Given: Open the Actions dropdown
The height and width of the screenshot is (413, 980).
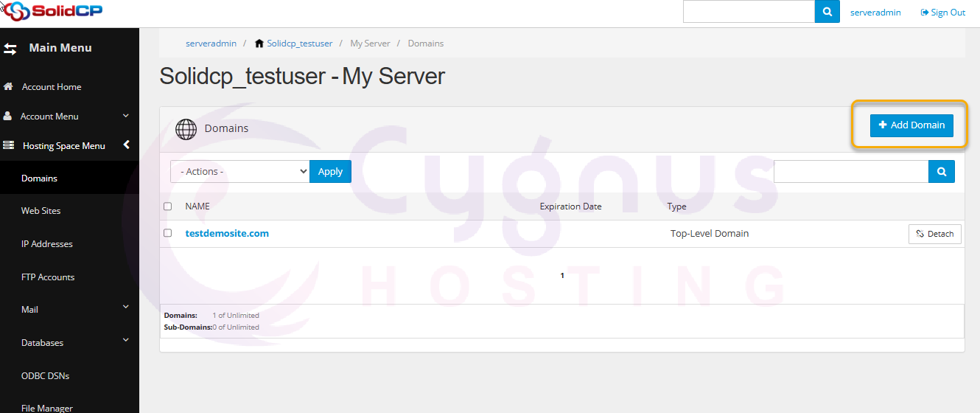Looking at the screenshot, I should (x=239, y=171).
